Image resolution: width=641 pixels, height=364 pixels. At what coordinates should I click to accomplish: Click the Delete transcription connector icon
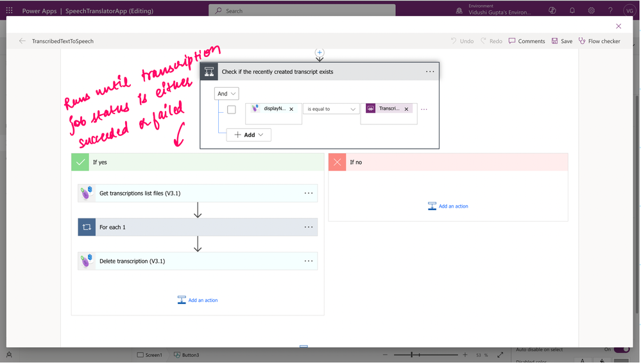(x=87, y=261)
